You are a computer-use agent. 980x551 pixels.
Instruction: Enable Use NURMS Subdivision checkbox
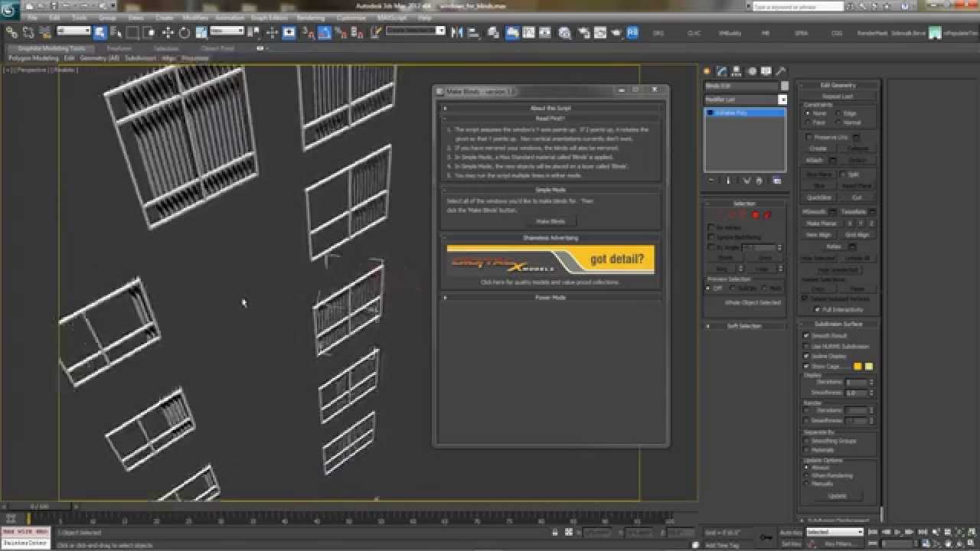(806, 346)
